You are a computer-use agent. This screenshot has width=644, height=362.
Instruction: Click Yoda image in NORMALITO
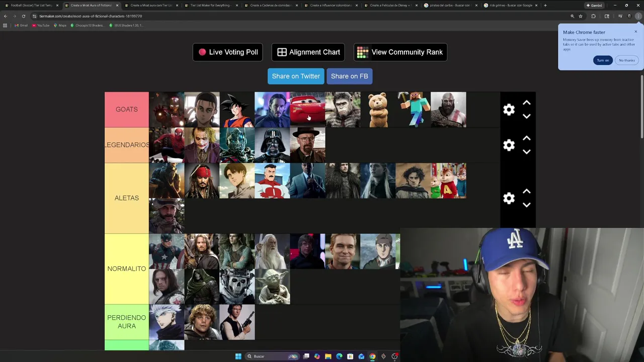point(272,287)
